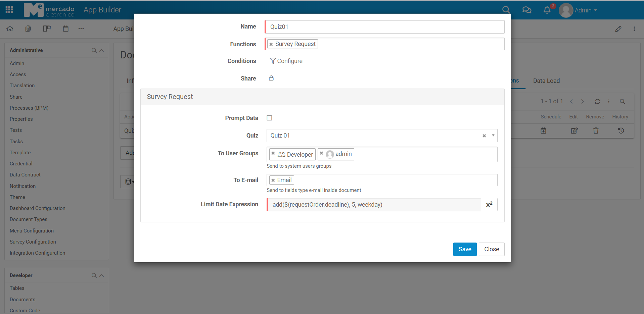Click the Name input field
This screenshot has height=314, width=644.
(384, 27)
